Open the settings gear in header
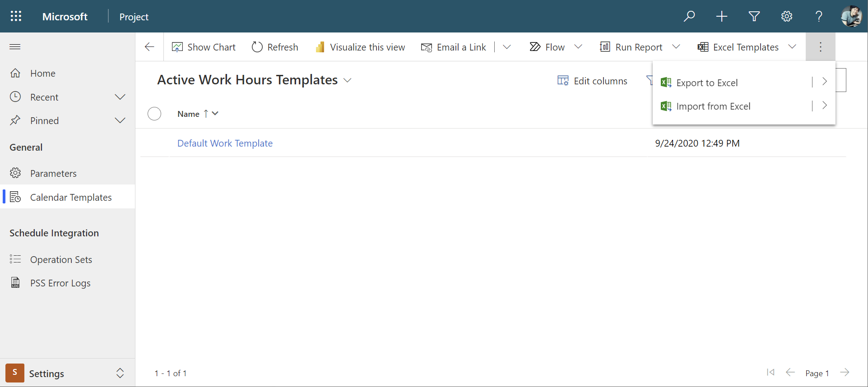868x387 pixels. click(787, 16)
